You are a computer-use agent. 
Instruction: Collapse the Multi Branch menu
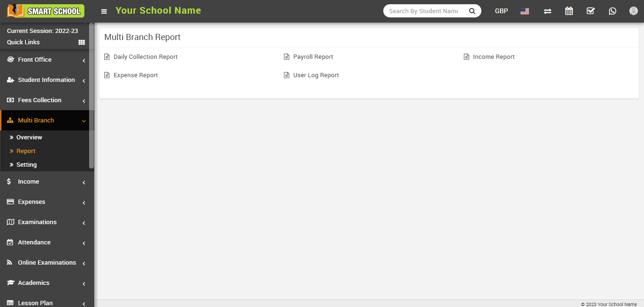(46, 121)
